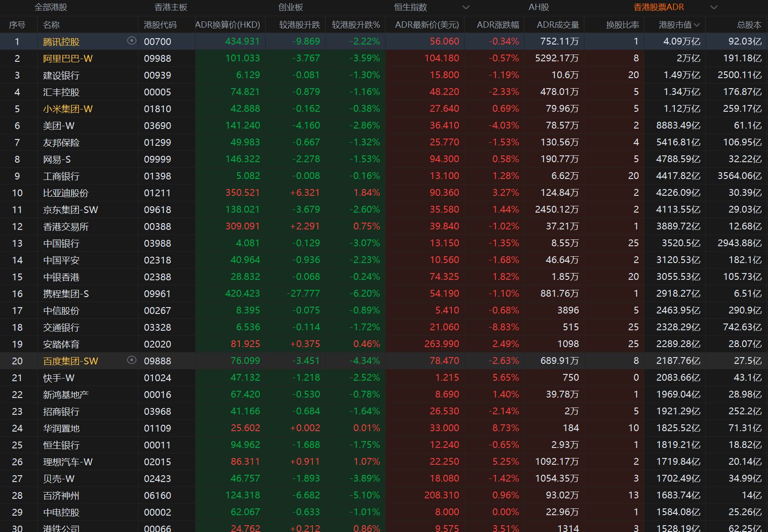Click the 美团-W stock name
The height and width of the screenshot is (532, 768).
59,125
